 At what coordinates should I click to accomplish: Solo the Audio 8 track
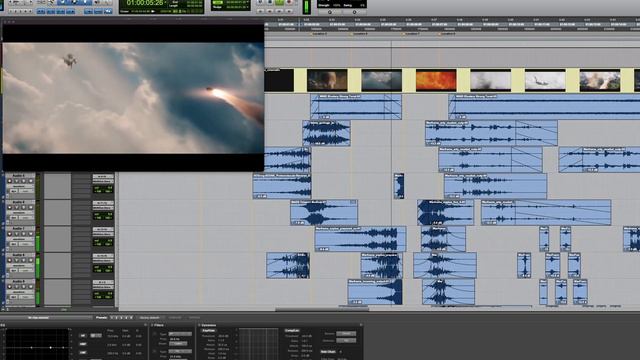pyautogui.click(x=23, y=260)
